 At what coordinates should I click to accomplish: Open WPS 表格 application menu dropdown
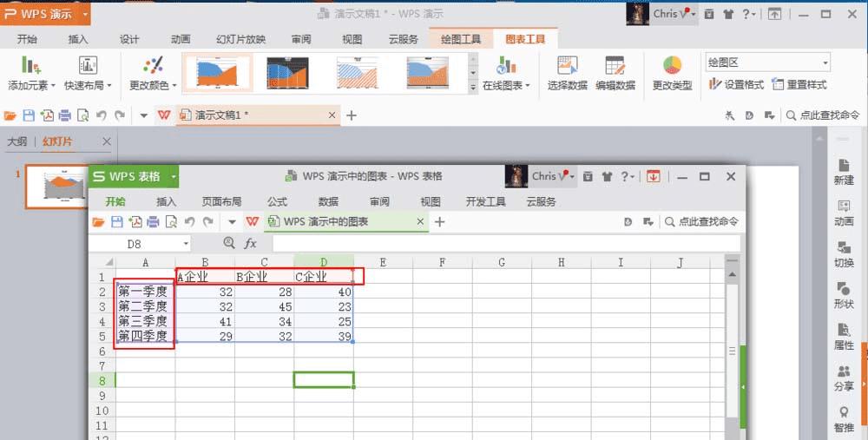coord(174,176)
